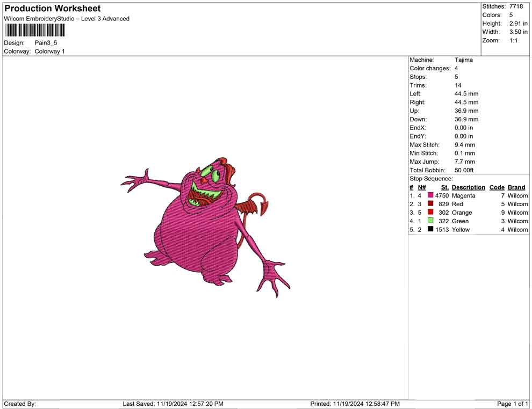
Task: Click the Magenta color swatch
Action: click(430, 195)
